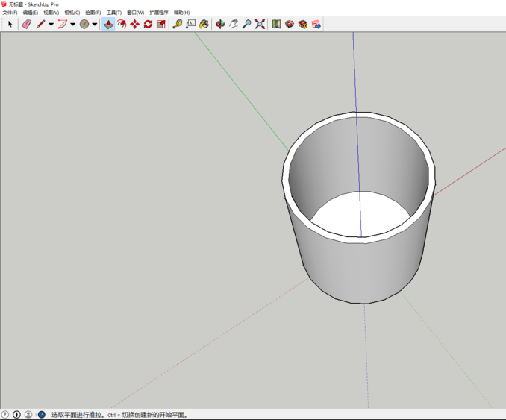
Task: Activate the Push/Pull tool
Action: point(108,24)
